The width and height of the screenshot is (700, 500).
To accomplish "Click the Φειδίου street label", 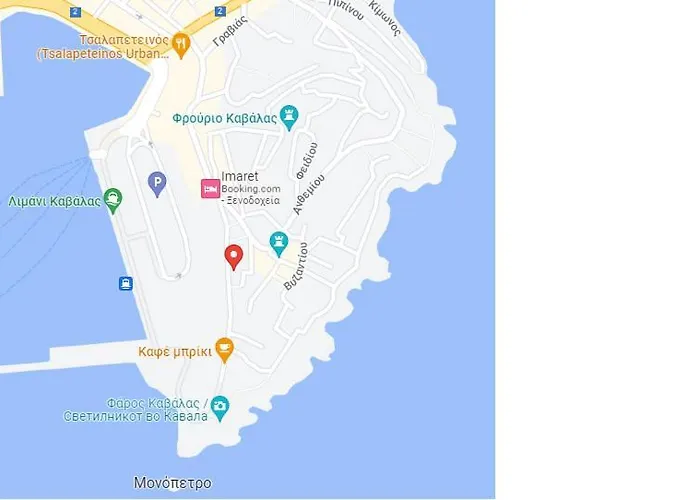I will coord(307,161).
